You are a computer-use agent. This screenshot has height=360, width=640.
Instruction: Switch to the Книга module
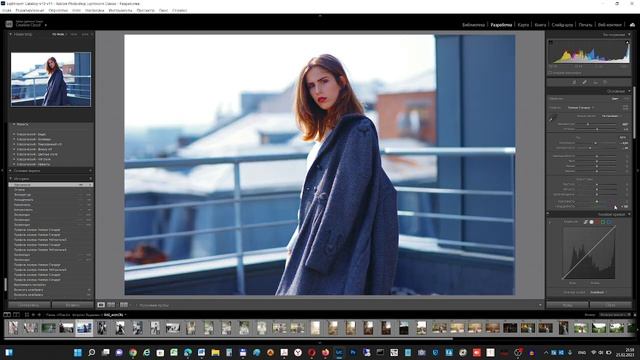(x=540, y=25)
